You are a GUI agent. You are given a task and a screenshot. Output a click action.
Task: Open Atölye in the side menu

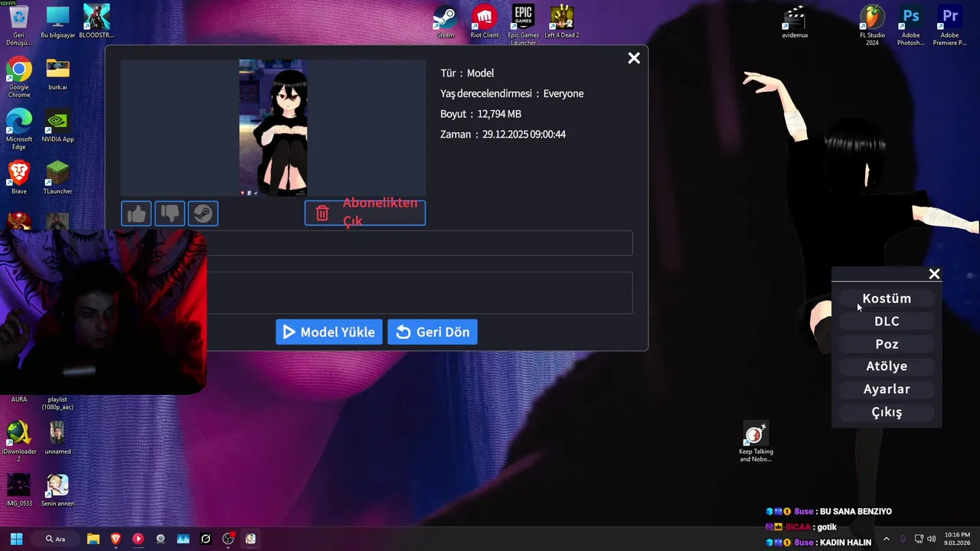[x=887, y=367]
